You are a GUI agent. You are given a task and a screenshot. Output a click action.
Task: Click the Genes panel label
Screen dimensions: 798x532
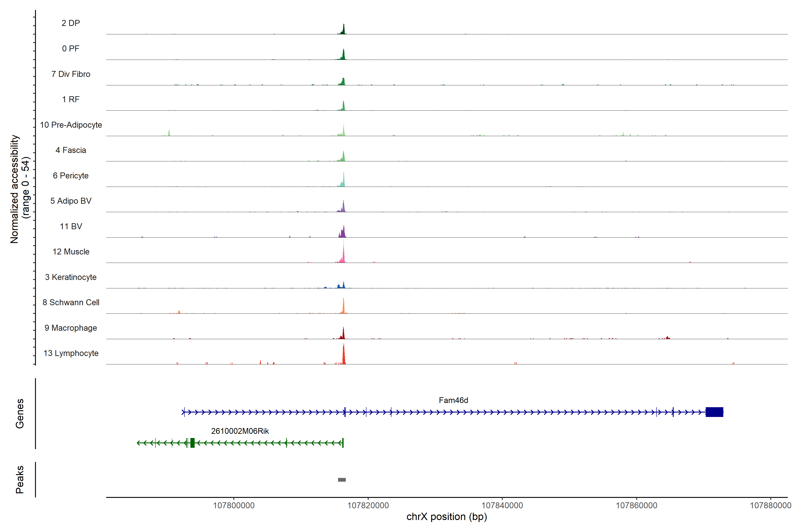click(20, 414)
